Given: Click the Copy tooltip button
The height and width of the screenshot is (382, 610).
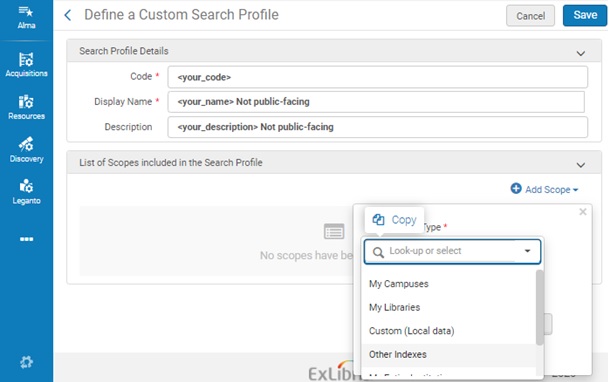Looking at the screenshot, I should [394, 220].
